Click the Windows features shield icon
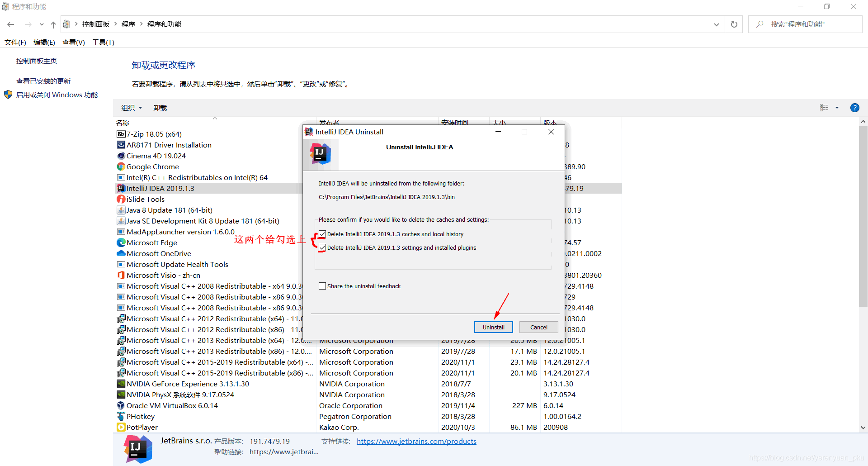 (x=8, y=95)
